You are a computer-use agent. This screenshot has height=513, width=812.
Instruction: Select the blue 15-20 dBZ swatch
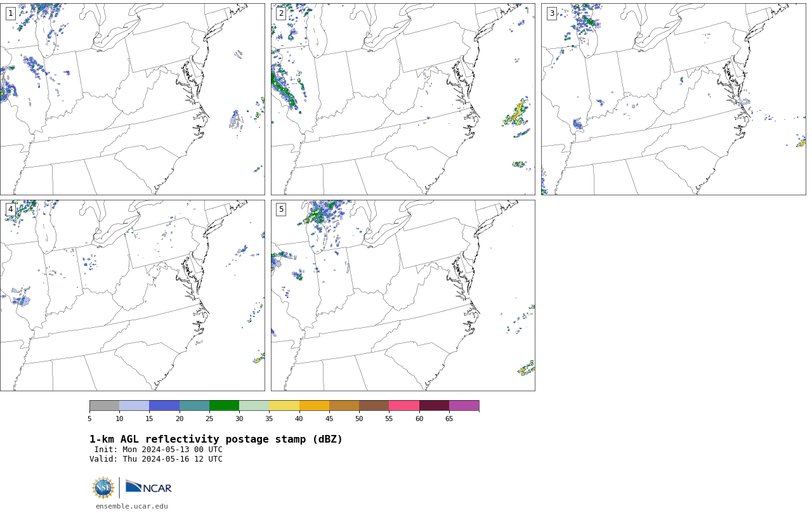164,406
